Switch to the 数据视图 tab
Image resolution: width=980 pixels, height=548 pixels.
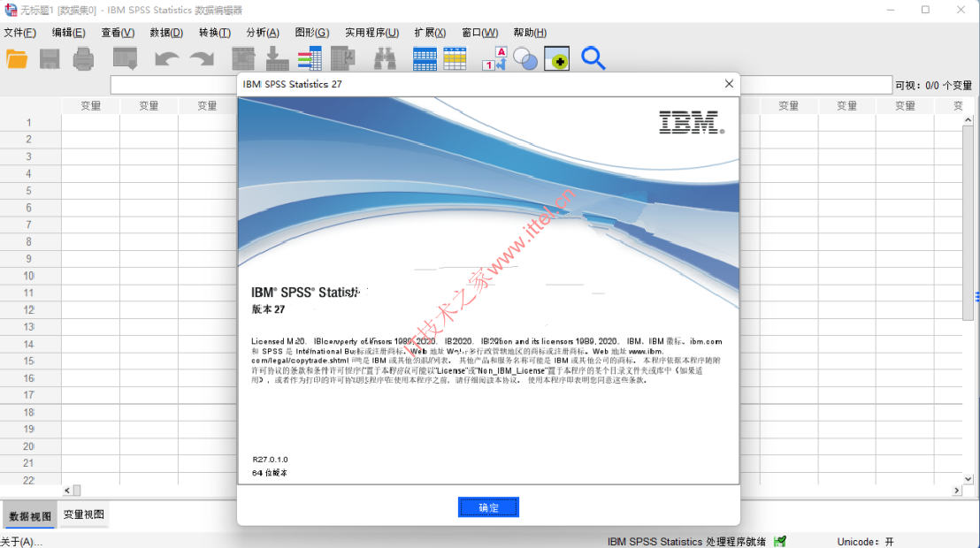click(x=30, y=516)
